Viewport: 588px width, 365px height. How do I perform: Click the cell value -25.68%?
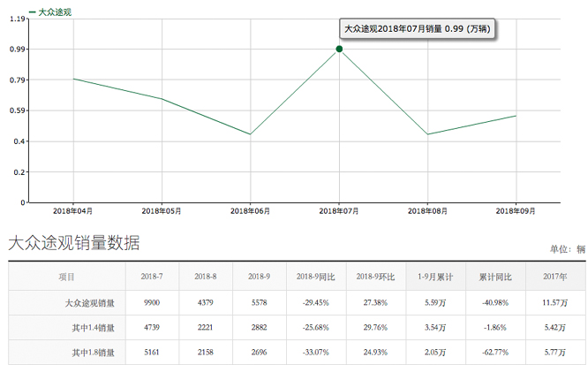pos(316,328)
